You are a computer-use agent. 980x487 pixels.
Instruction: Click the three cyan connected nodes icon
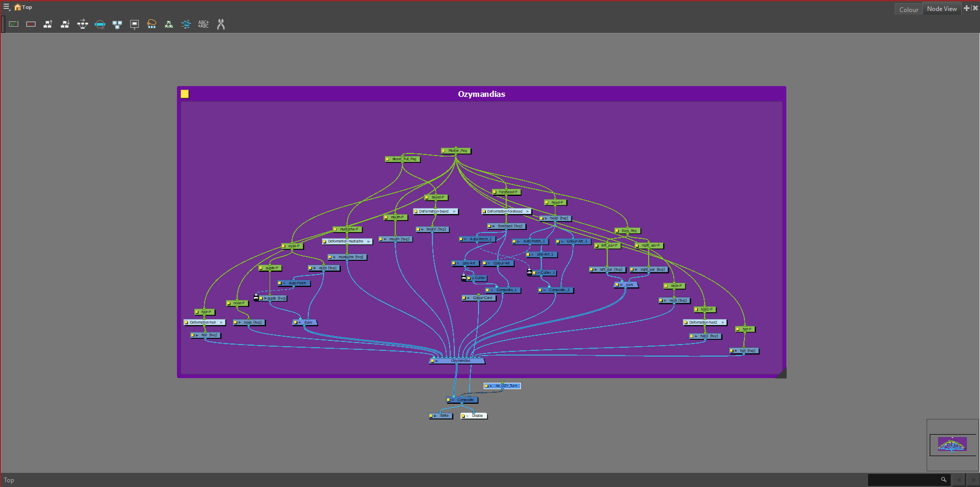click(117, 24)
